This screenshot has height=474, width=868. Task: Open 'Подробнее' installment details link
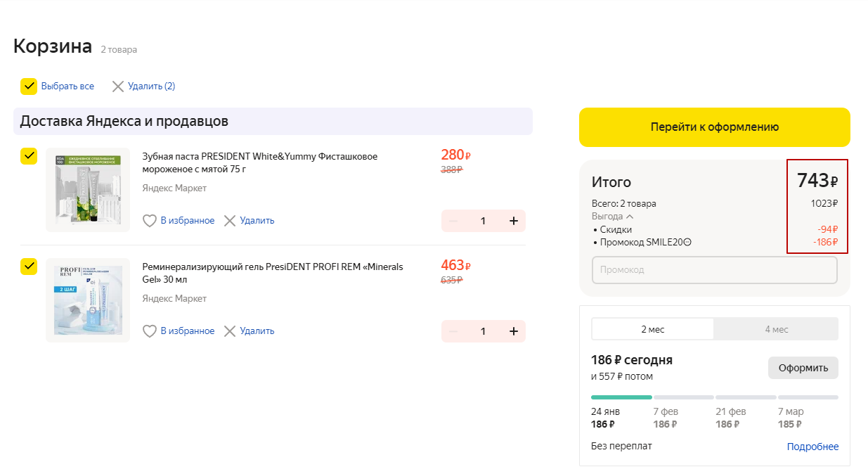[x=812, y=447]
